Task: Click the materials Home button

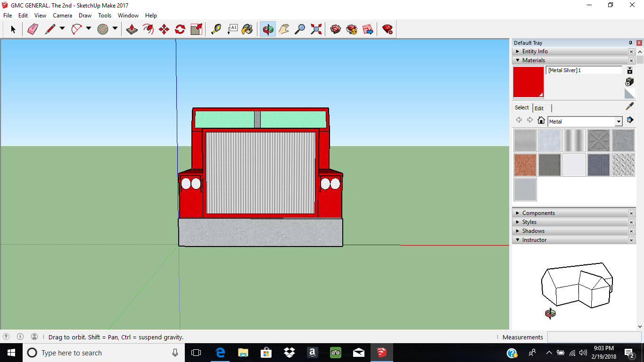Action: (541, 121)
